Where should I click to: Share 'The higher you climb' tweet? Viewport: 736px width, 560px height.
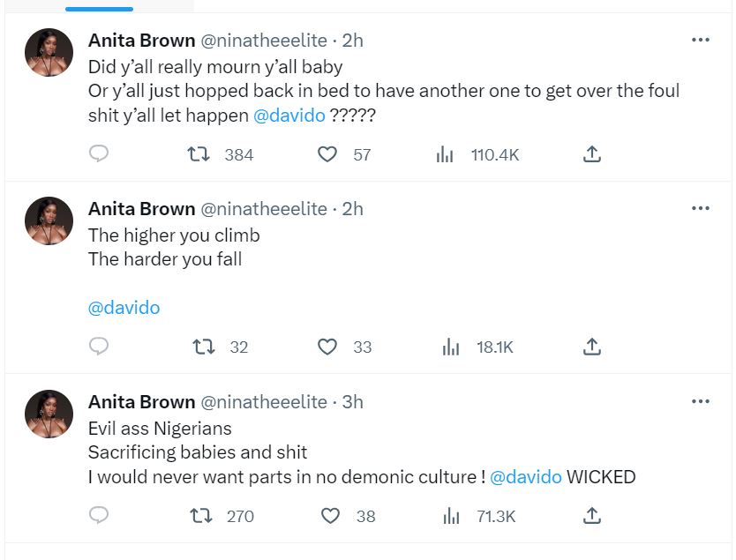(592, 347)
